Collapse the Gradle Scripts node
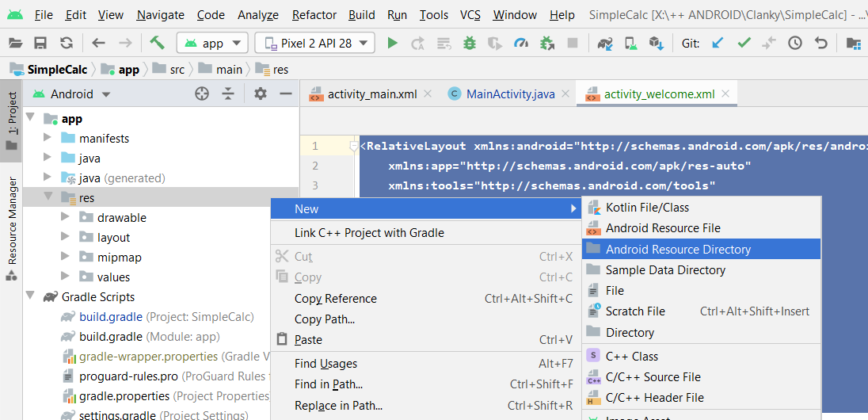 coord(30,296)
